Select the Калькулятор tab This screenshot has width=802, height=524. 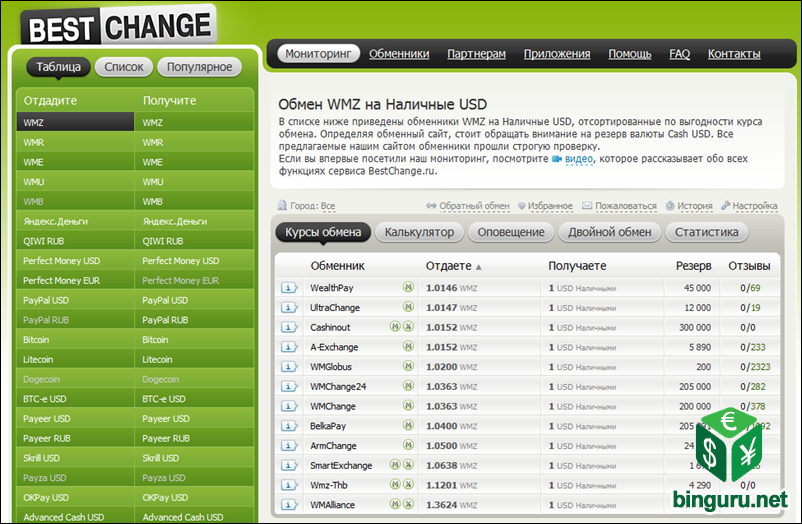coord(419,232)
